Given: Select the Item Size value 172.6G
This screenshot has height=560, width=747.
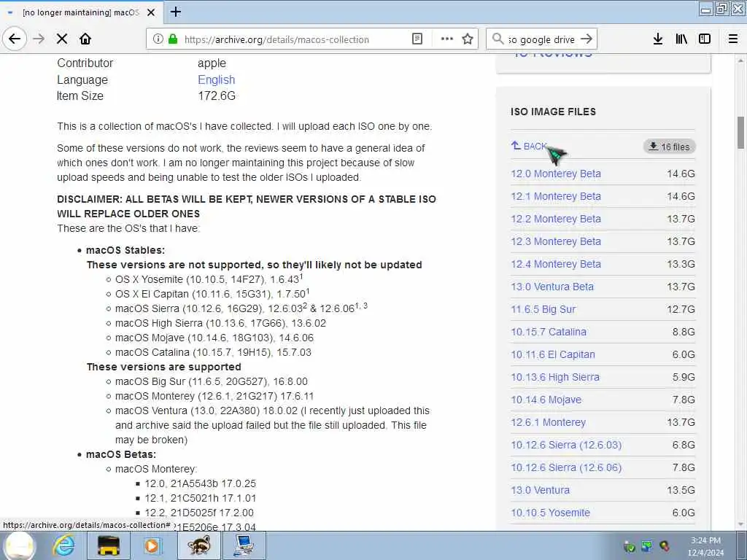Looking at the screenshot, I should tap(217, 96).
